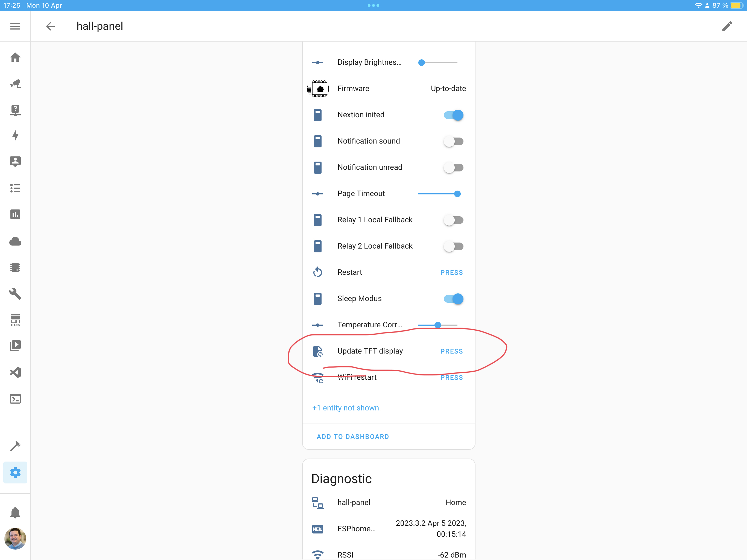Open notifications with the bell icon
This screenshot has height=560, width=747.
[x=16, y=512]
